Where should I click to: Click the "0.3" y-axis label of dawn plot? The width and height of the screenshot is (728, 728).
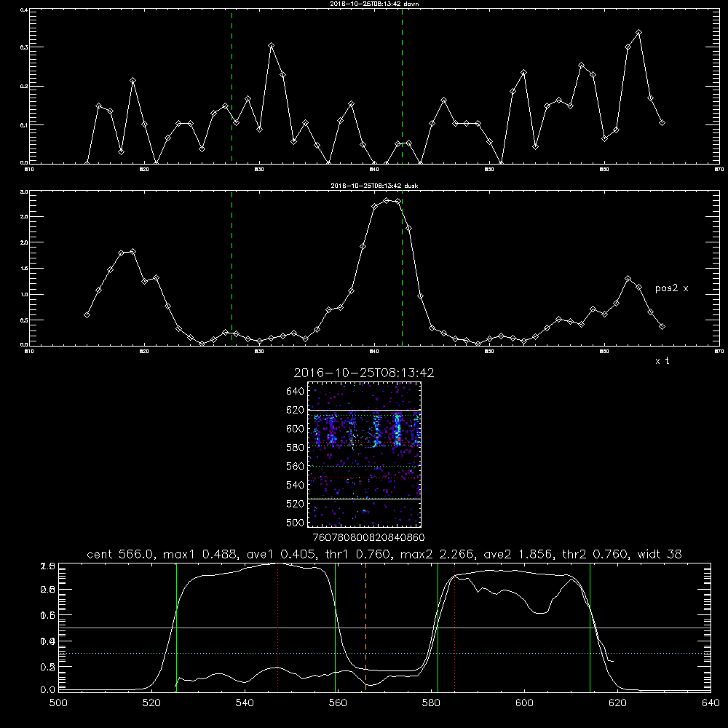(x=24, y=47)
